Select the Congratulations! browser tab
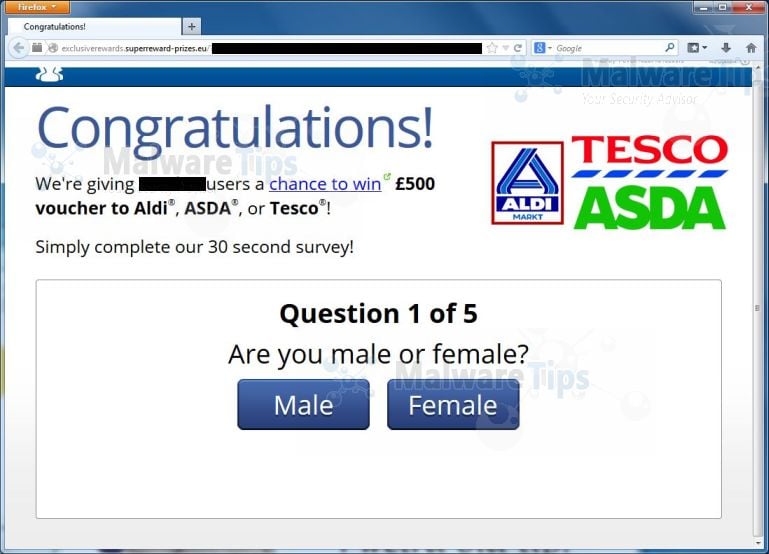 click(x=94, y=26)
